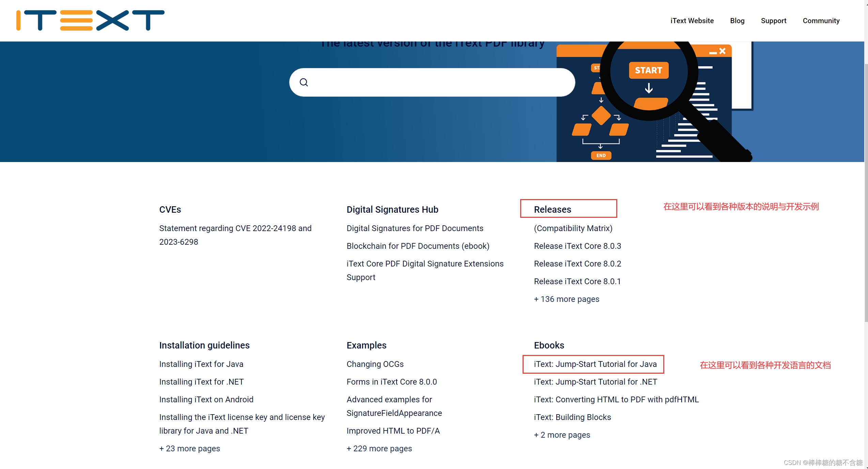Viewport: 868px width, 469px height.
Task: Click the search magnifier icon
Action: (x=303, y=82)
